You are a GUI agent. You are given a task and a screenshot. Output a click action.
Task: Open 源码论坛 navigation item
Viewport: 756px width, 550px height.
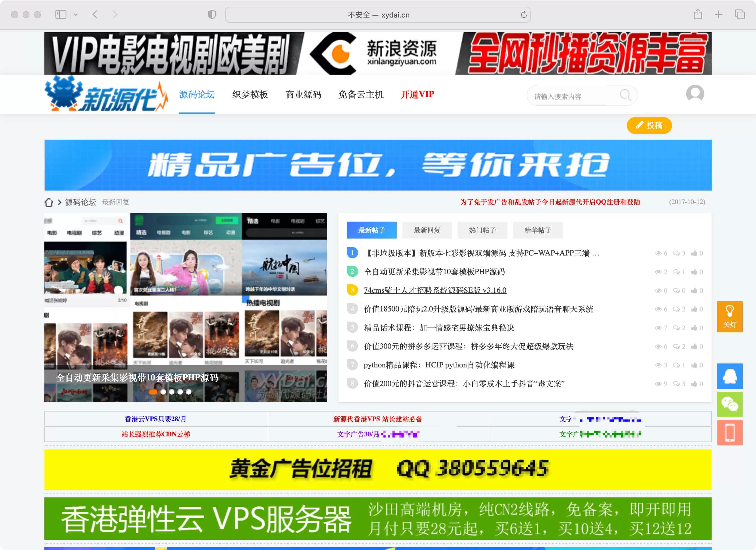pyautogui.click(x=197, y=95)
